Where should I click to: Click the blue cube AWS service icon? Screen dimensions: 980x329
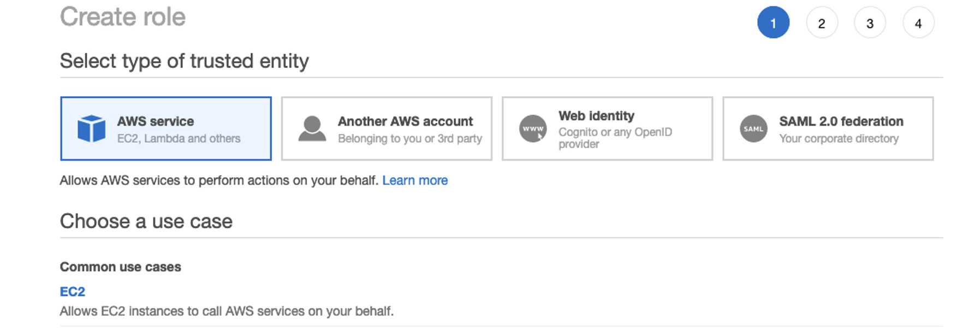[x=91, y=129]
